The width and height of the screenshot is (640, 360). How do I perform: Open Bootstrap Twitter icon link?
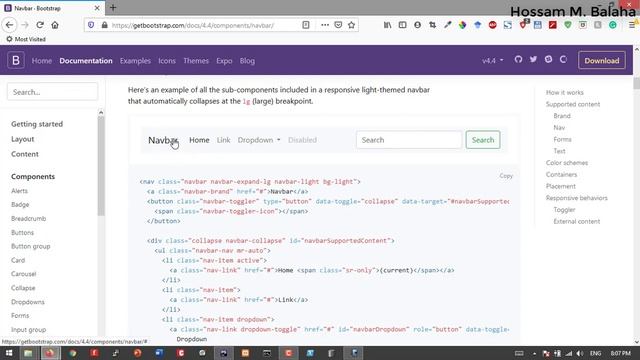click(x=533, y=60)
